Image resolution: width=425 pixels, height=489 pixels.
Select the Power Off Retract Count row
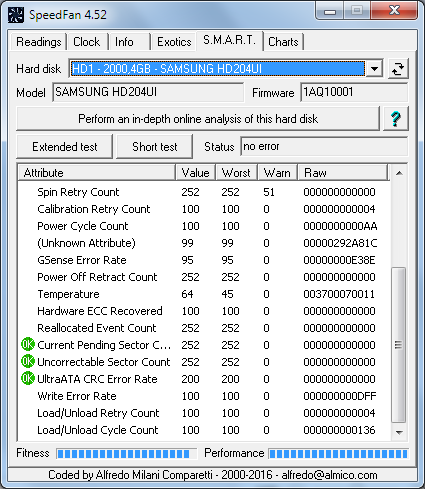[204, 277]
